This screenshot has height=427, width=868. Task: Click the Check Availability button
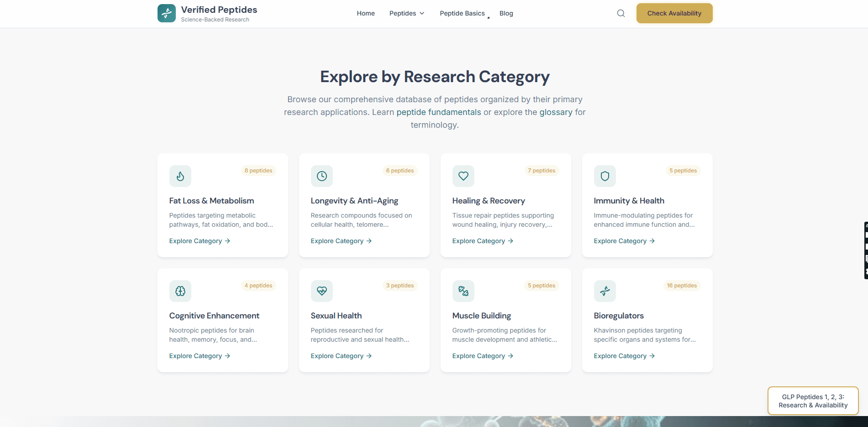(x=674, y=13)
